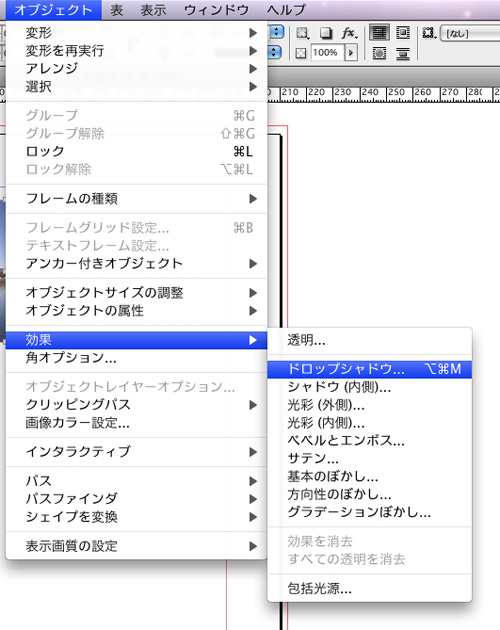
Task: Click the effects target icon left of shadow
Action: [302, 33]
